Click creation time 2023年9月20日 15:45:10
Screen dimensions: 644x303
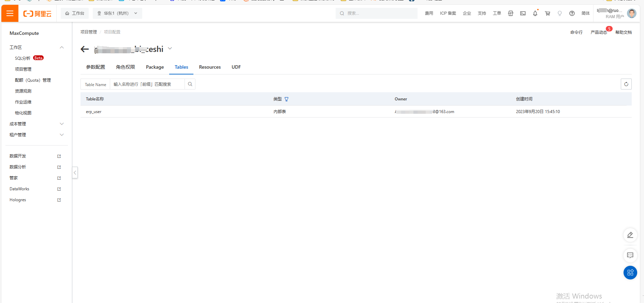538,112
